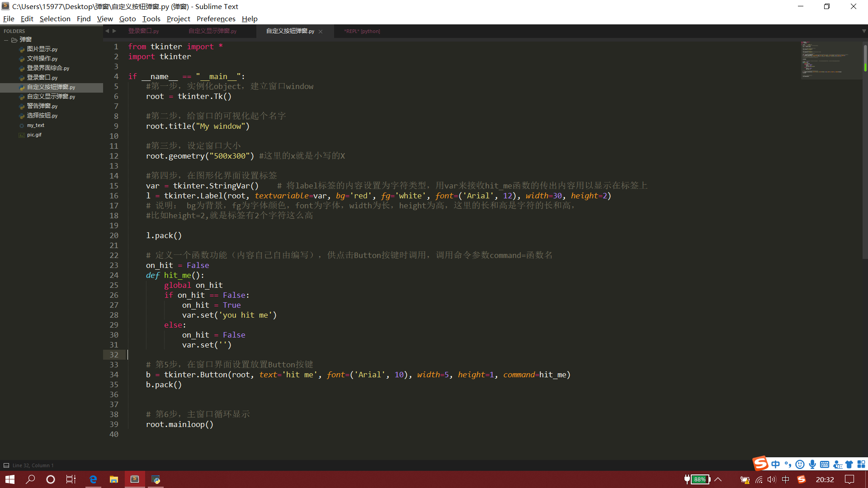868x488 pixels.
Task: Switch to REPL python tab
Action: [362, 31]
